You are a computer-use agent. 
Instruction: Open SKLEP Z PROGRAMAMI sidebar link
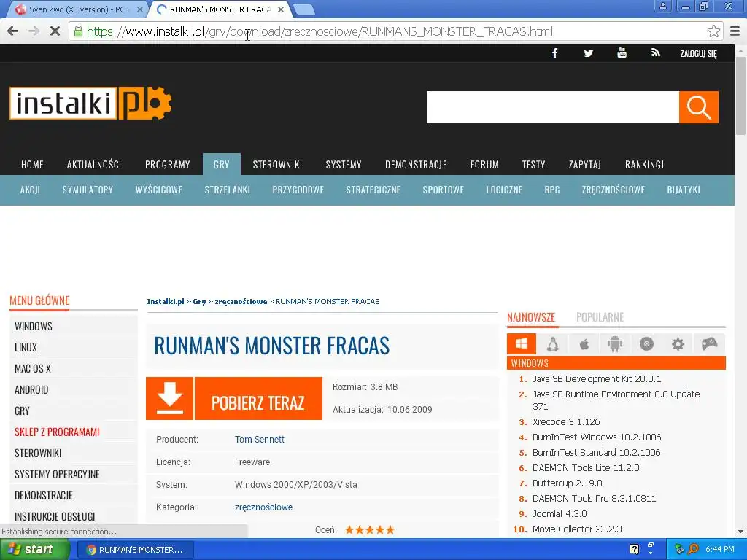[x=57, y=432]
